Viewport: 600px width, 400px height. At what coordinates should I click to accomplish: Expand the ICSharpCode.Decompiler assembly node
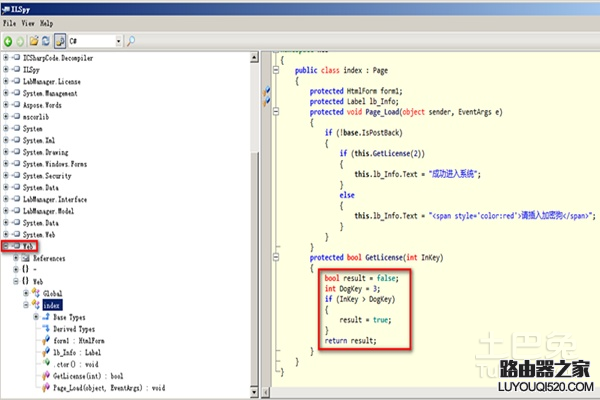point(6,57)
